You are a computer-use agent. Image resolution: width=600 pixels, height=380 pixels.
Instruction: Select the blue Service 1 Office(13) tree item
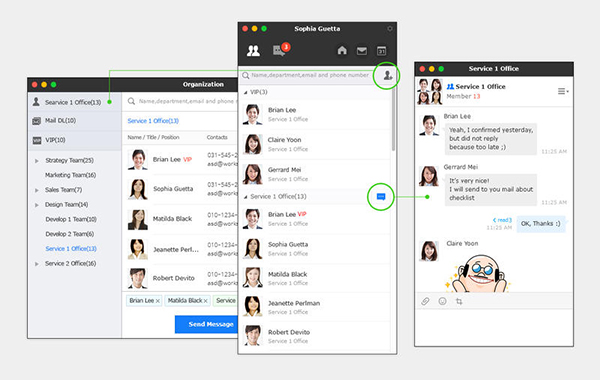point(71,249)
